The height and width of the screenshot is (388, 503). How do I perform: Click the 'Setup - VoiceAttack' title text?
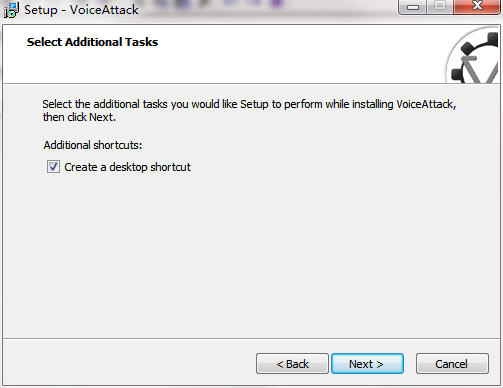click(81, 10)
